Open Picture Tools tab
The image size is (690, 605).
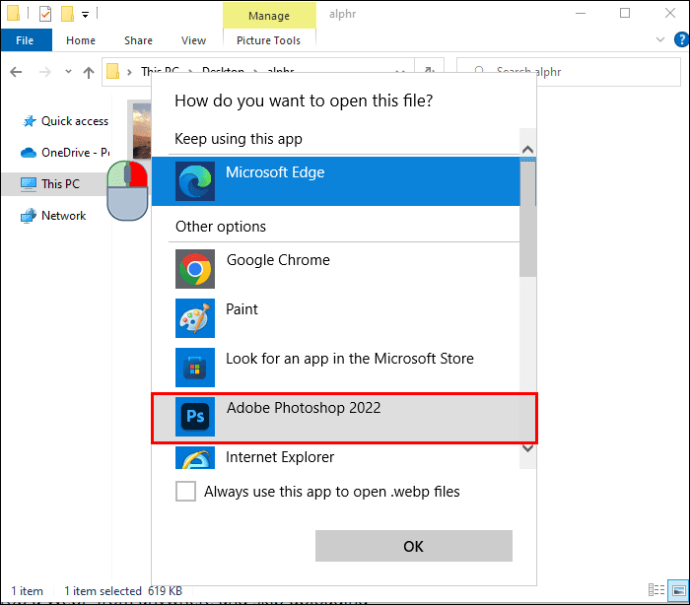[268, 40]
